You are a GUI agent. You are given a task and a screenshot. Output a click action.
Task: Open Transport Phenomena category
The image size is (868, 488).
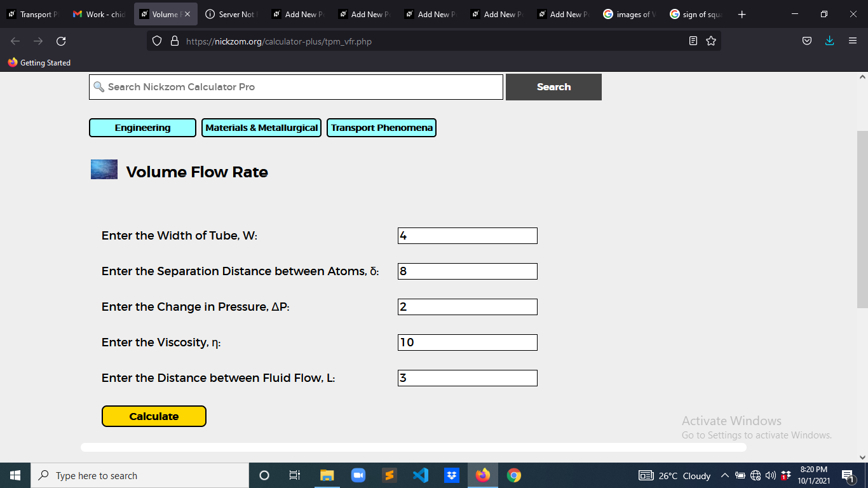(381, 128)
